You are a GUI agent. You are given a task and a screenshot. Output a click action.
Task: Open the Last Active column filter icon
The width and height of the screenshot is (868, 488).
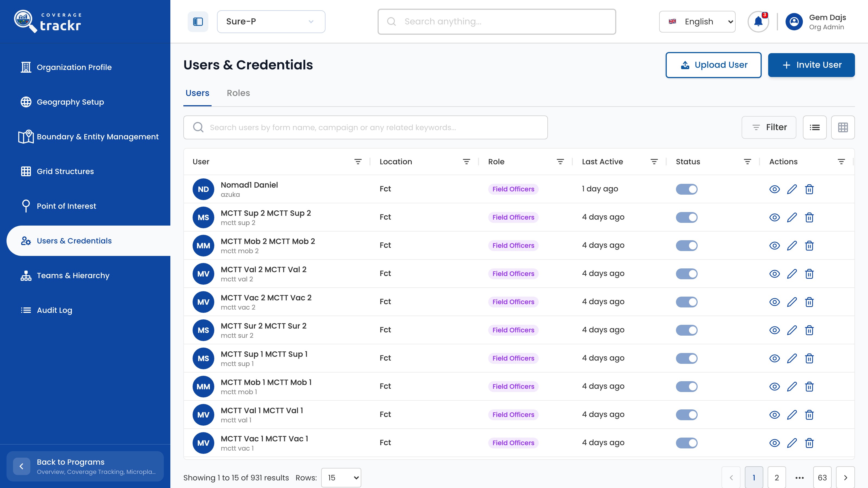pyautogui.click(x=654, y=162)
